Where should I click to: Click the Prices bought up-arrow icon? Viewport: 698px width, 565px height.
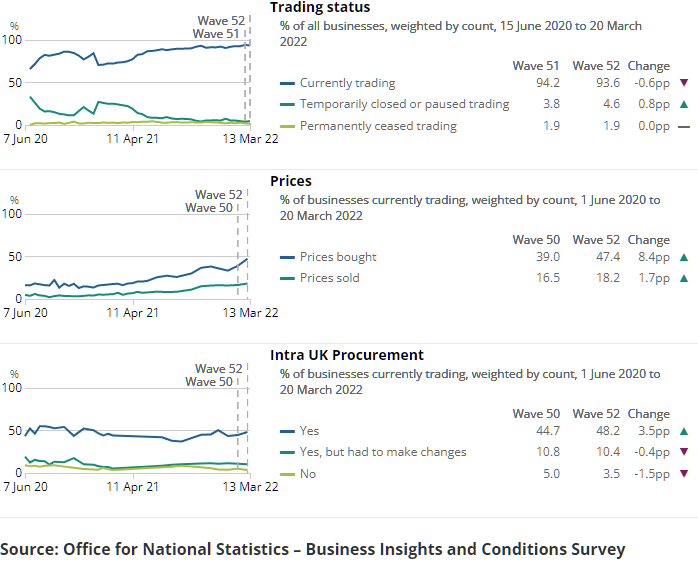(x=684, y=257)
